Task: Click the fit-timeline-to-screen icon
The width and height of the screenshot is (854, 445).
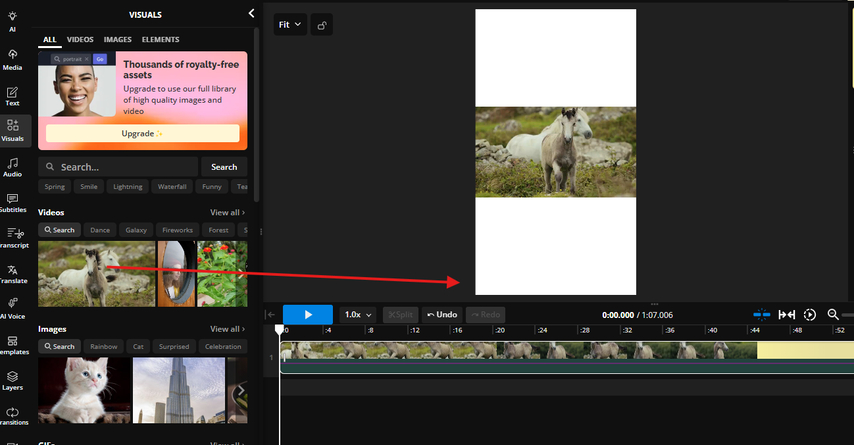Action: pos(786,314)
